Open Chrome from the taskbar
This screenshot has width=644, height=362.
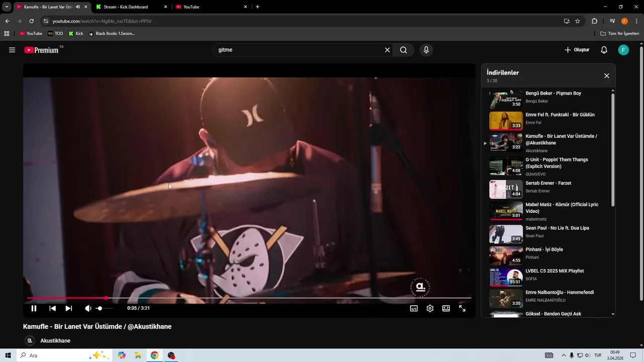click(154, 355)
